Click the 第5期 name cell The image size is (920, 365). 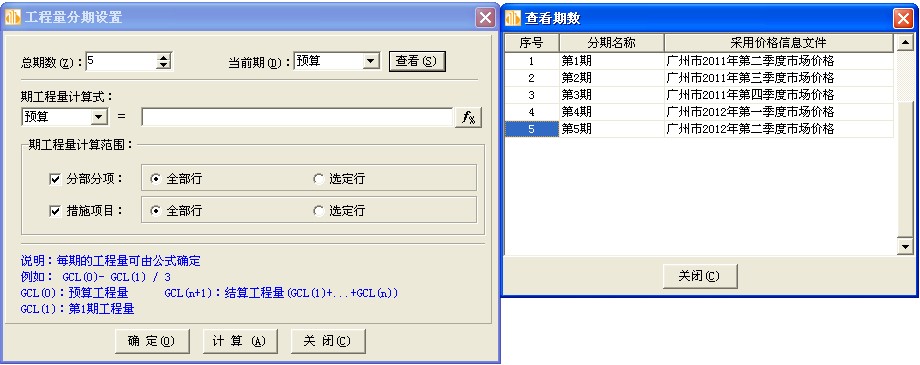pyautogui.click(x=611, y=129)
